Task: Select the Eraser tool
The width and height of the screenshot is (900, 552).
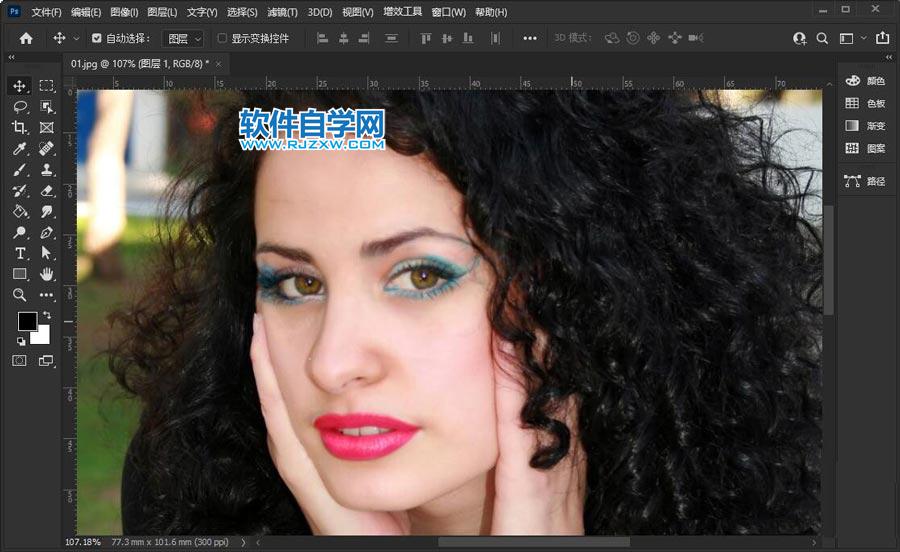Action: point(46,191)
